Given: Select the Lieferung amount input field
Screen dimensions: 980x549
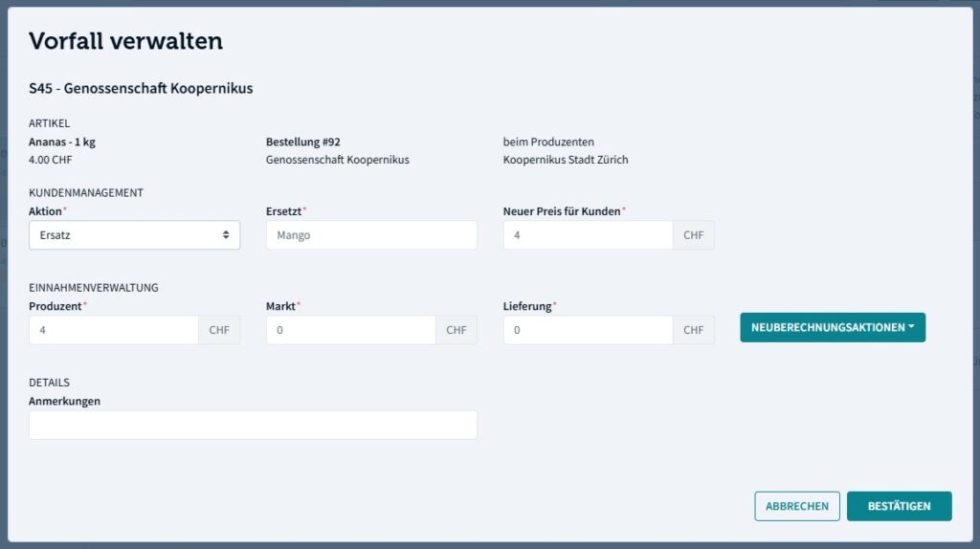Looking at the screenshot, I should click(588, 330).
